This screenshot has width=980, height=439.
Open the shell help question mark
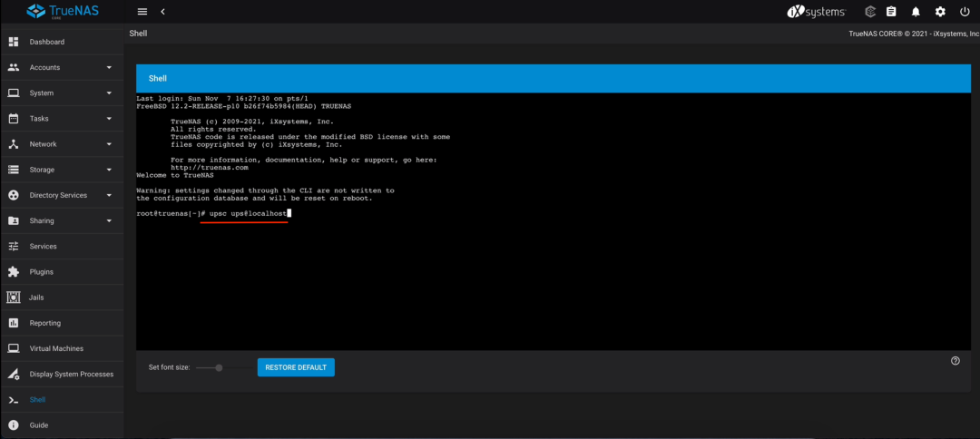955,360
